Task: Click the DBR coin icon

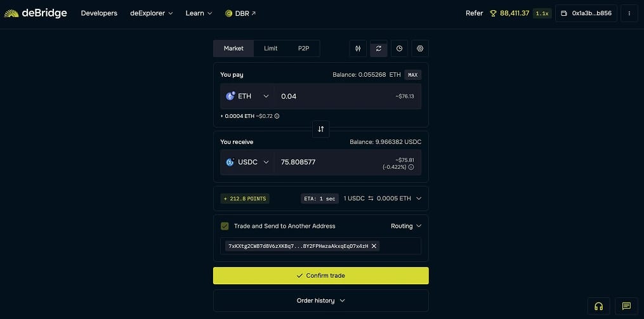Action: (x=229, y=13)
